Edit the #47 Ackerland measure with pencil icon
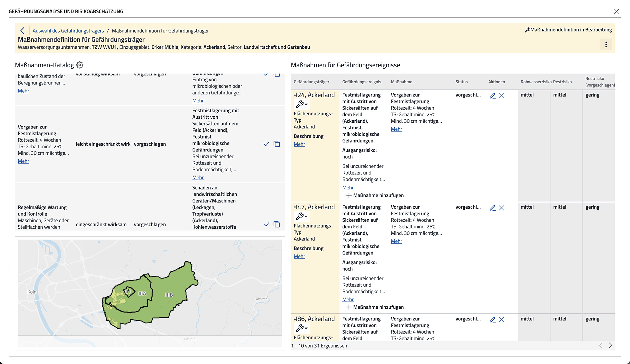The image size is (630, 364). click(493, 208)
